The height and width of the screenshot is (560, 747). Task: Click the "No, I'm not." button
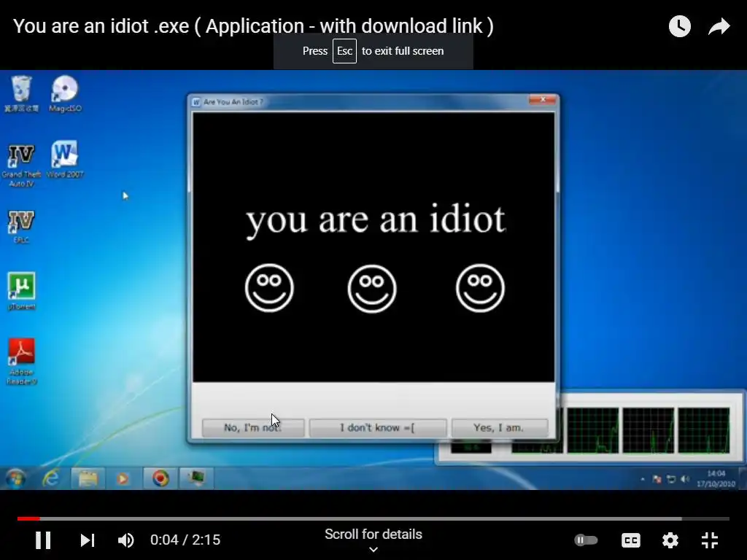(x=253, y=427)
